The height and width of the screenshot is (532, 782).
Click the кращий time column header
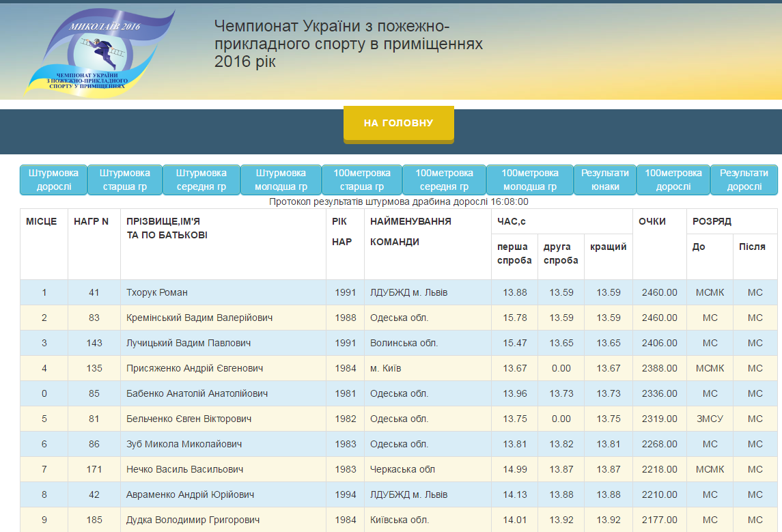608,247
